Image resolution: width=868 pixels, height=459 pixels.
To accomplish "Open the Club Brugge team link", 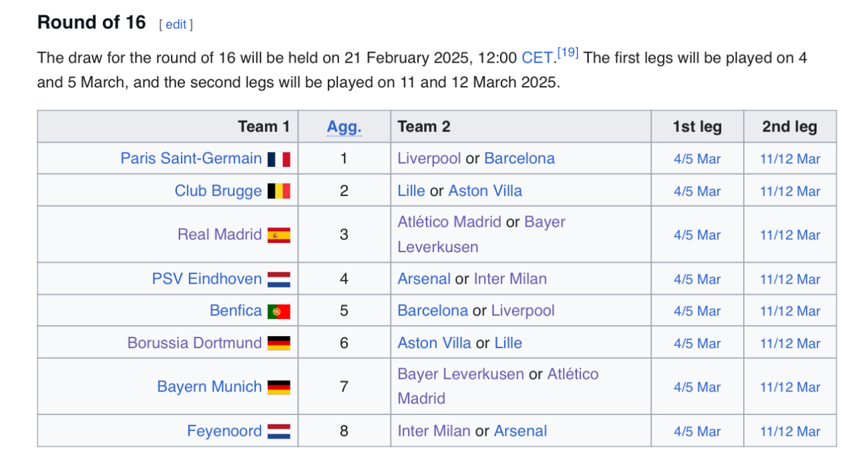I will coord(218,191).
